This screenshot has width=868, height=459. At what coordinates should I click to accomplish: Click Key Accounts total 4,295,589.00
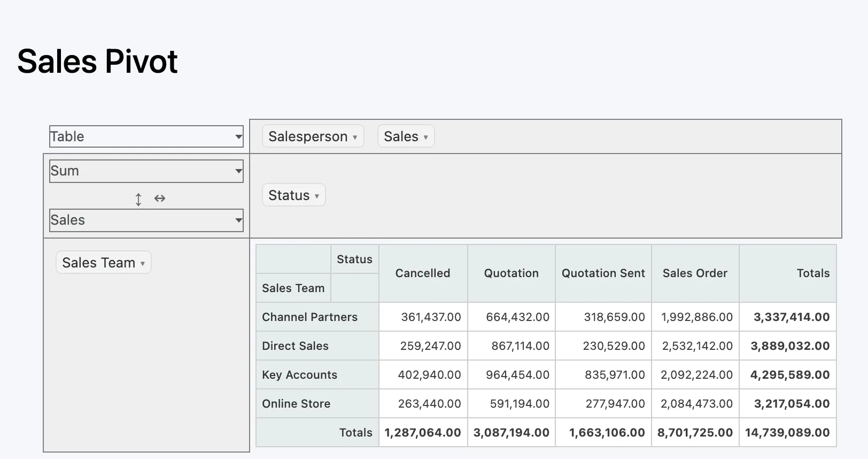pyautogui.click(x=788, y=374)
